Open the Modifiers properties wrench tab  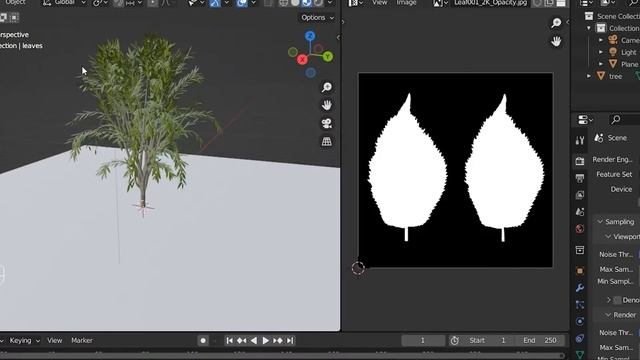click(580, 288)
